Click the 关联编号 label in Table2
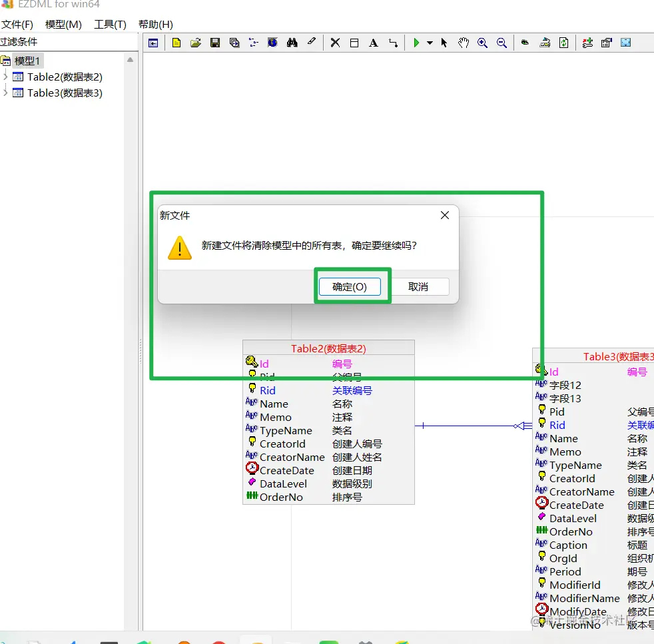The width and height of the screenshot is (654, 644). coord(352,390)
